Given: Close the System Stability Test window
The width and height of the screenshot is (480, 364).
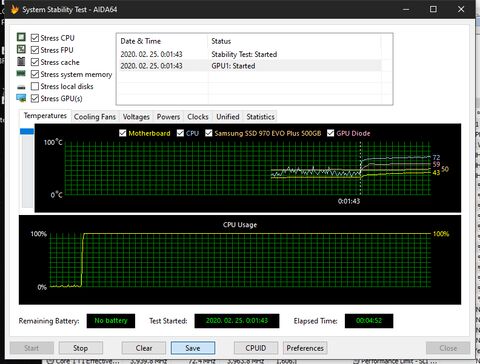Looking at the screenshot, I should pos(461,9).
